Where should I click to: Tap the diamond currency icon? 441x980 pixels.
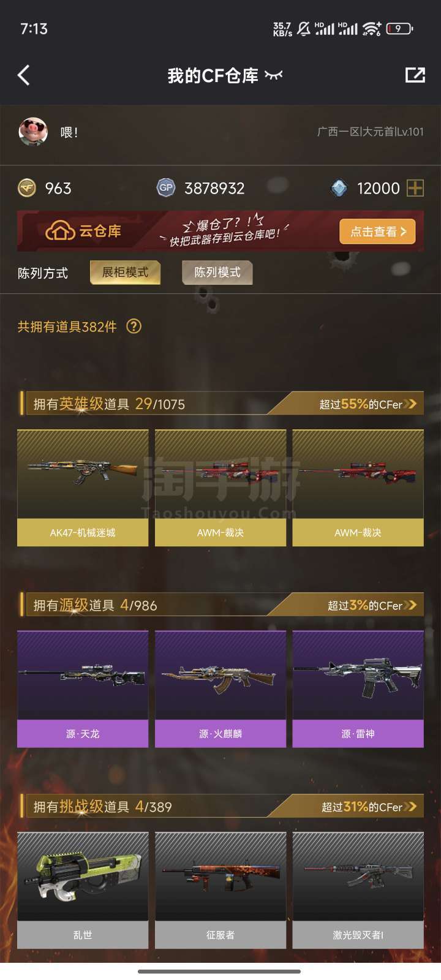coord(339,188)
